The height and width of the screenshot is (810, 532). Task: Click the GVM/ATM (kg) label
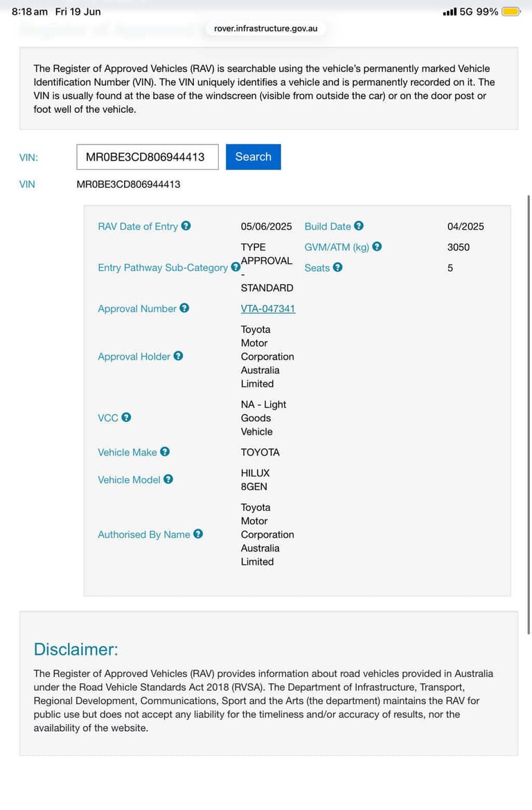(x=337, y=247)
